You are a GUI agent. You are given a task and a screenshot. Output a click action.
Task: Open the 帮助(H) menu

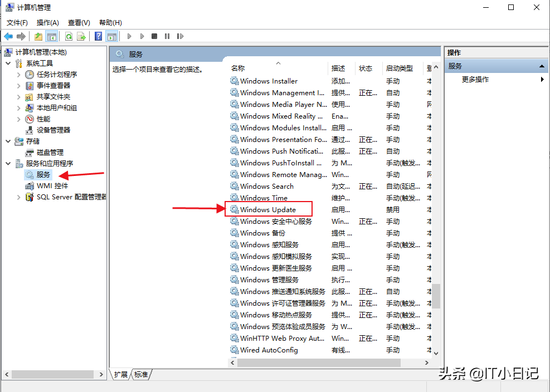click(110, 23)
